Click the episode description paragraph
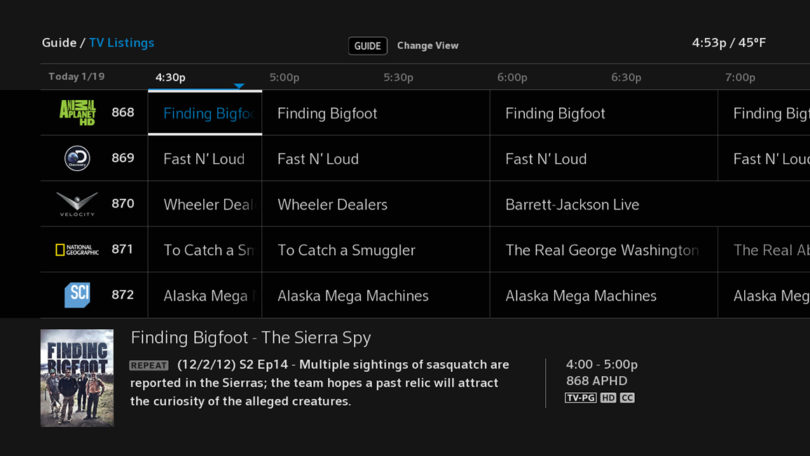Screen dimensions: 810x456 (319, 383)
